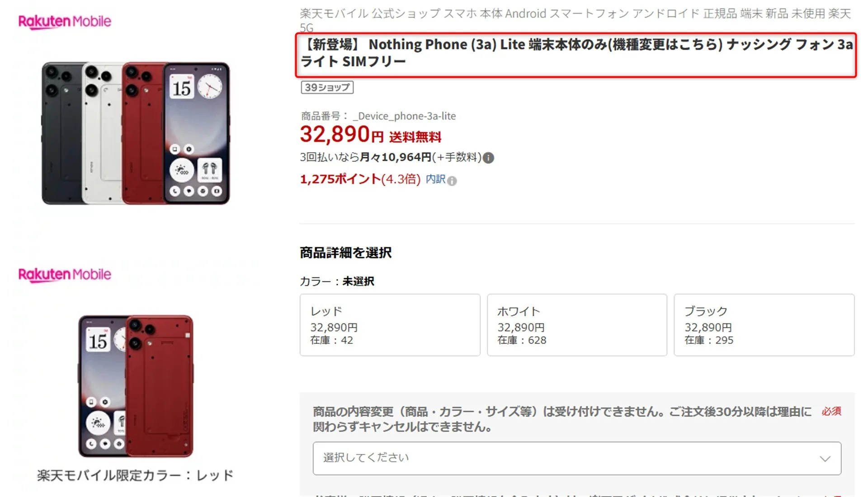Click the 39ショップ badge
Viewport: 868px width, 497px height.
(327, 87)
